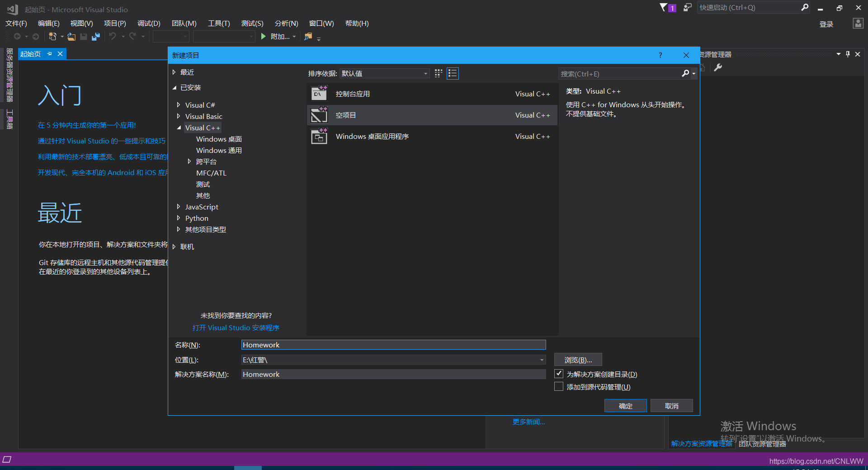The width and height of the screenshot is (868, 470).
Task: Click the 浏览(B)... button
Action: [x=578, y=360]
